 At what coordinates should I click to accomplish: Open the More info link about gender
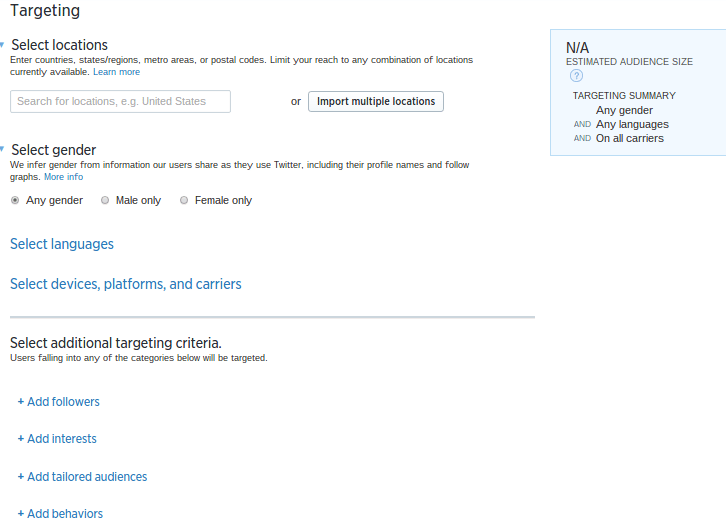click(x=63, y=177)
